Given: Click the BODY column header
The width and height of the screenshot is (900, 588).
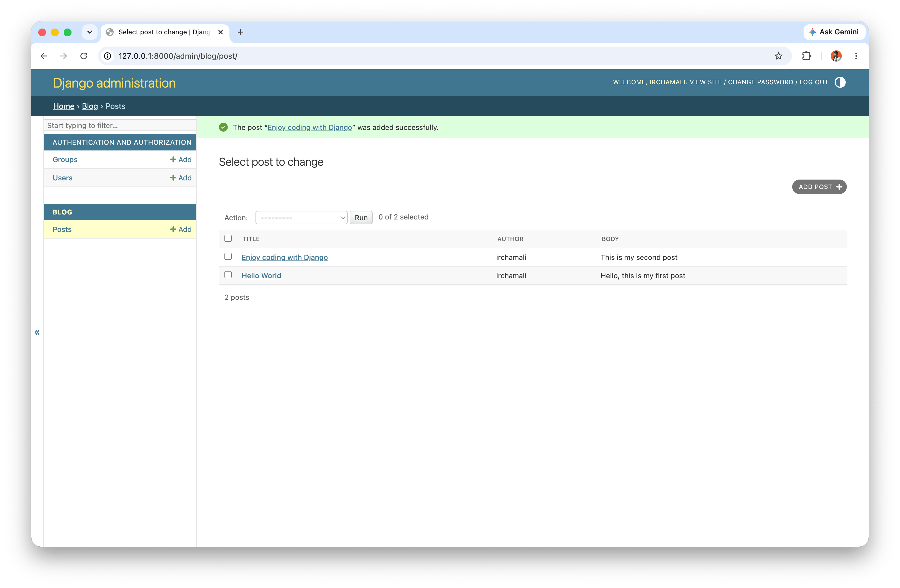Looking at the screenshot, I should (610, 239).
